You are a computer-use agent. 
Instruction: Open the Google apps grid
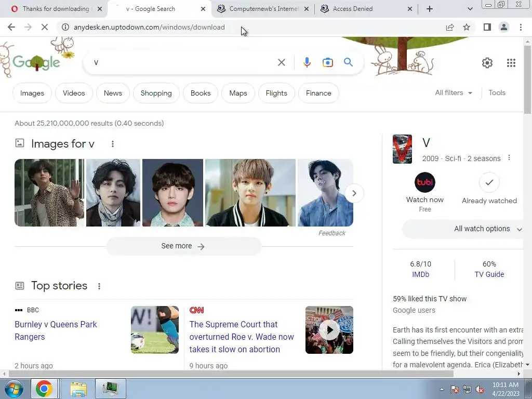coord(511,63)
